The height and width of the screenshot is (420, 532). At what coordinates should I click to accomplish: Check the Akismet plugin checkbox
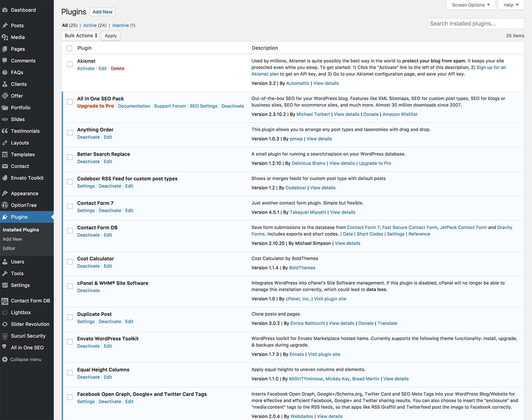70,64
